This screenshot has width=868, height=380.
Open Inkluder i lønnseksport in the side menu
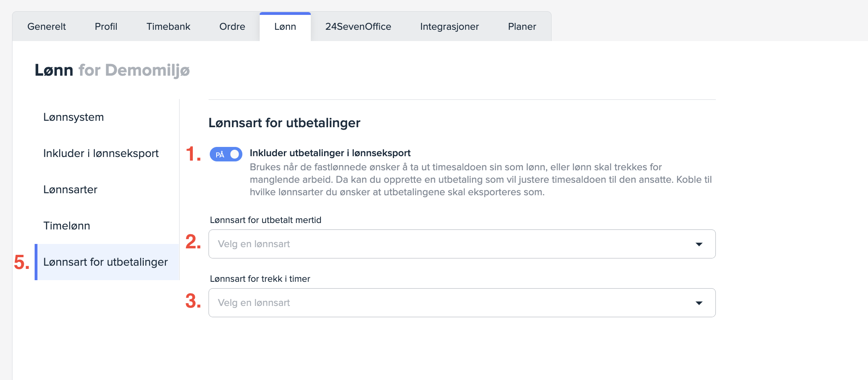(x=101, y=153)
